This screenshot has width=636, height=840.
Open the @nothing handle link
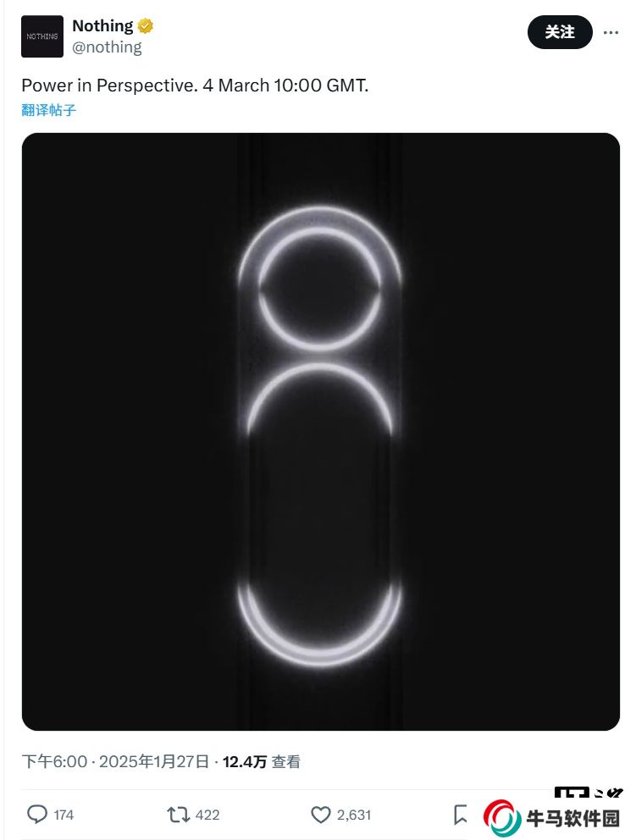click(108, 47)
